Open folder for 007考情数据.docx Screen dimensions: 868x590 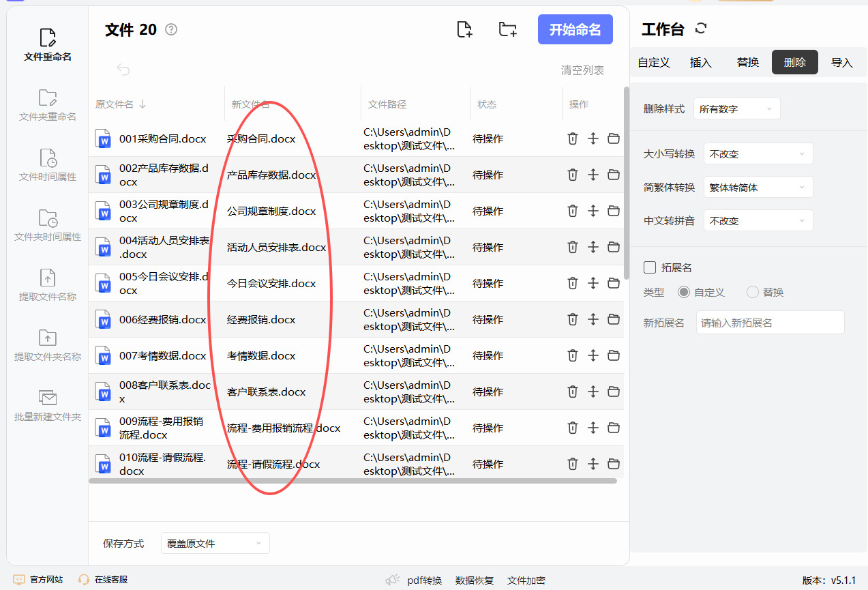pyautogui.click(x=614, y=355)
